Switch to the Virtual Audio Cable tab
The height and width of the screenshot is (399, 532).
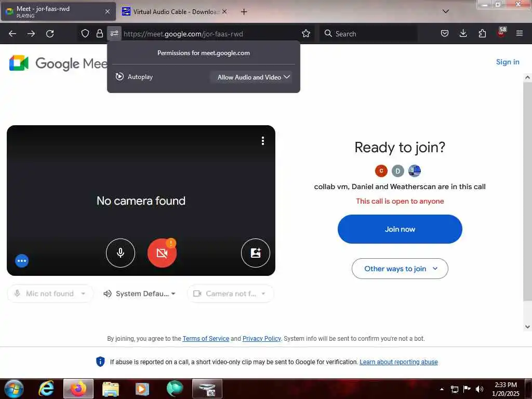(175, 11)
